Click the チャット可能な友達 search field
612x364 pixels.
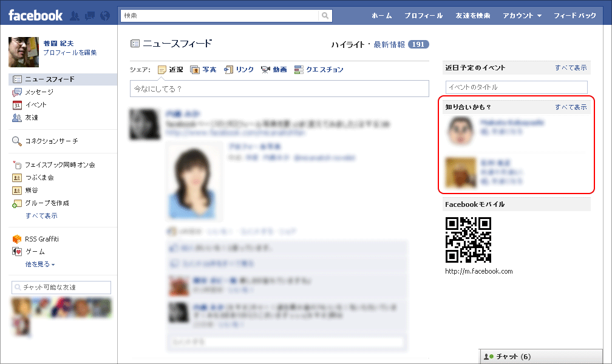(61, 288)
